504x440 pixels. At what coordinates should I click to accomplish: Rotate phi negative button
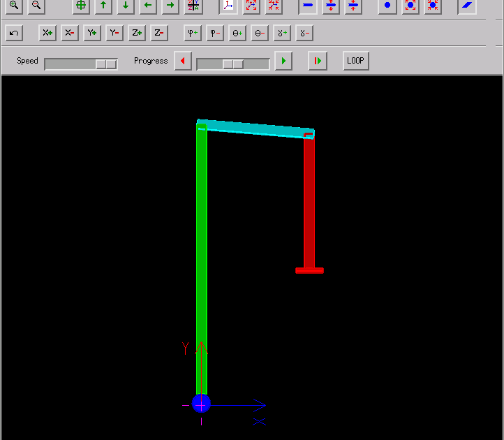click(x=215, y=33)
